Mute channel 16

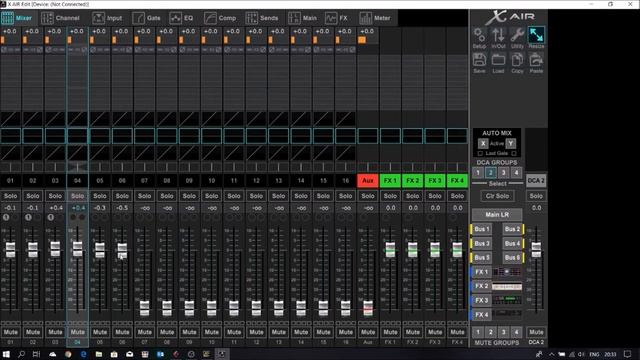(345, 332)
